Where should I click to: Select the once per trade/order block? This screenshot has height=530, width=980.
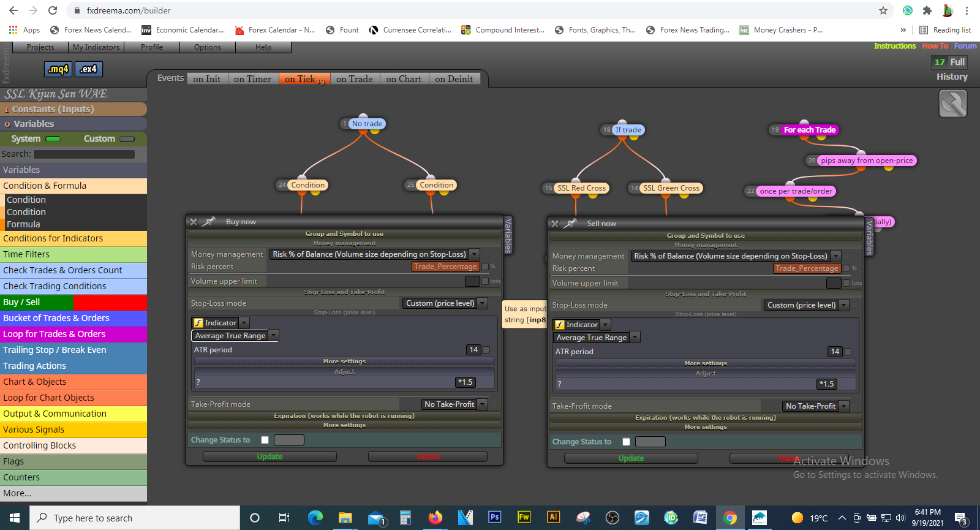click(796, 191)
